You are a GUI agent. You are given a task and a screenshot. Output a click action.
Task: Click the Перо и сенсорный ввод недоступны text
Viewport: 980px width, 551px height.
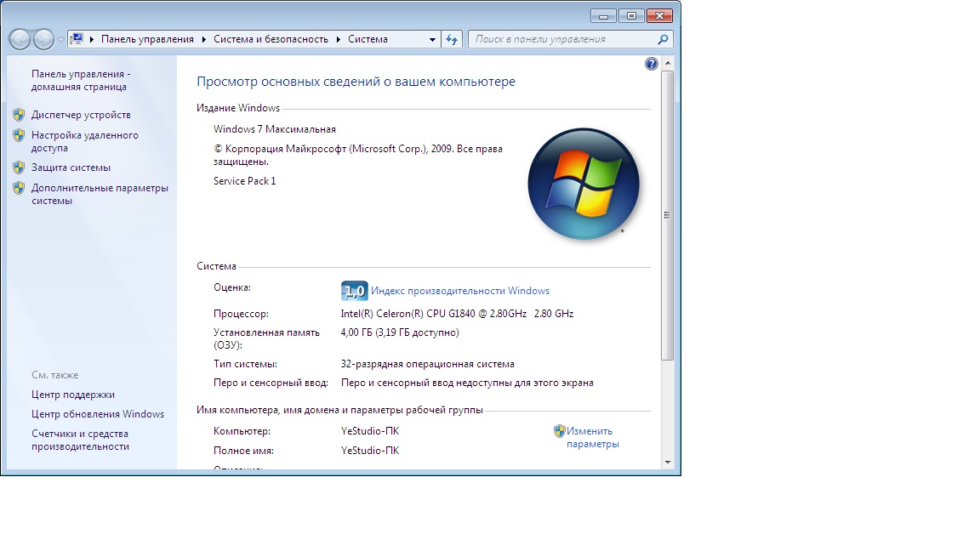click(467, 383)
